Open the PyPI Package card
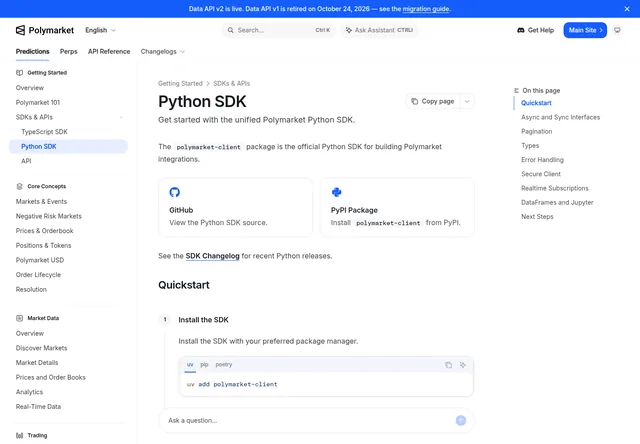The width and height of the screenshot is (640, 444). pos(397,207)
